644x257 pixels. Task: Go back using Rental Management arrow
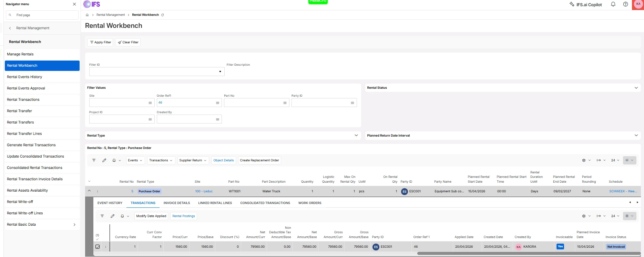pos(10,28)
